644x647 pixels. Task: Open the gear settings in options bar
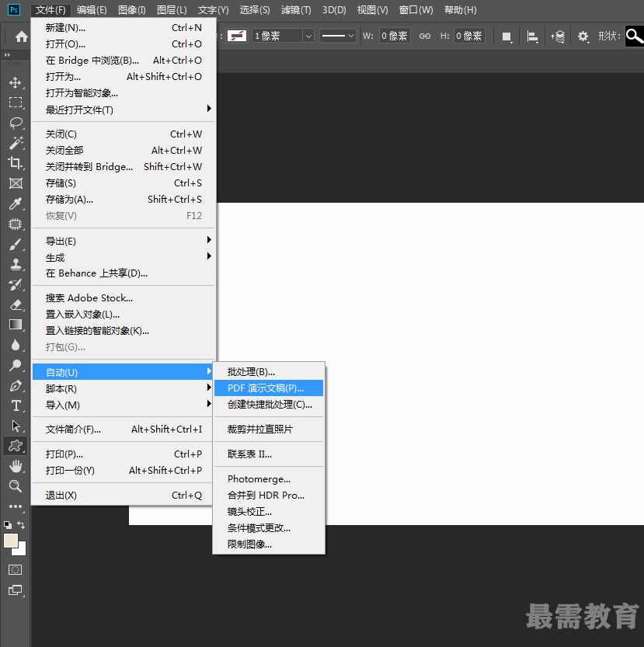click(x=583, y=37)
